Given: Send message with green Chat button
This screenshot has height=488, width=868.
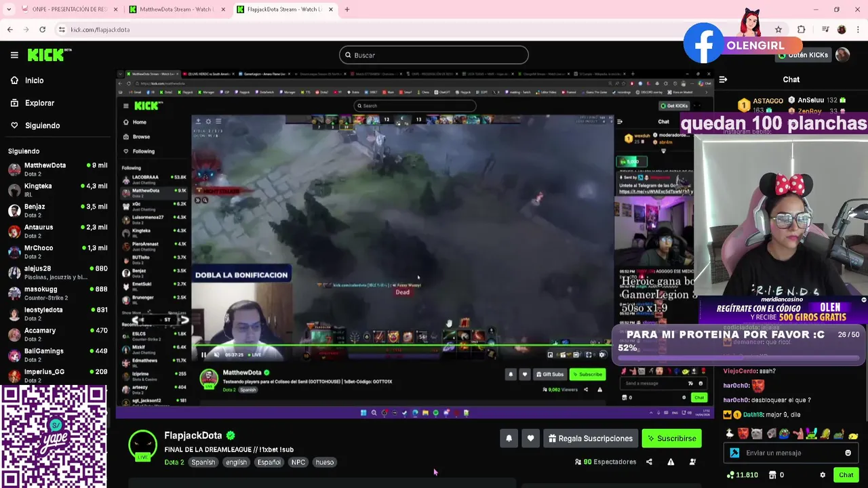Looking at the screenshot, I should 846,475.
